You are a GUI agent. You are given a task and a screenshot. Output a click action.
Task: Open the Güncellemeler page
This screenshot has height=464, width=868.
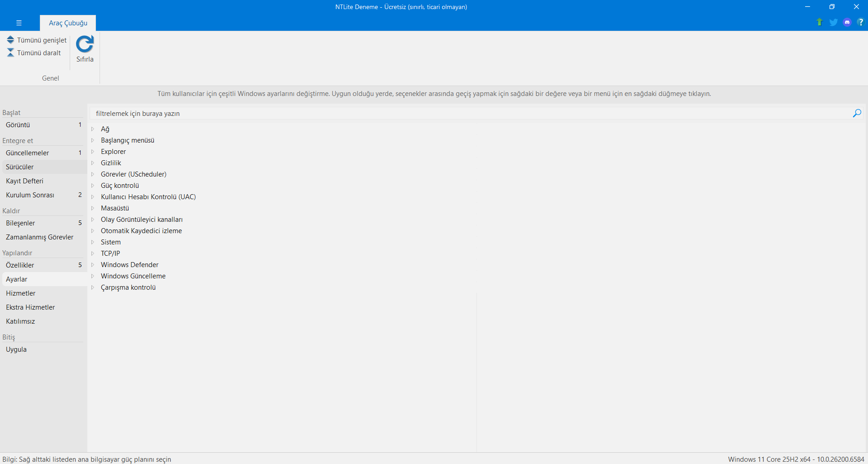pos(44,153)
